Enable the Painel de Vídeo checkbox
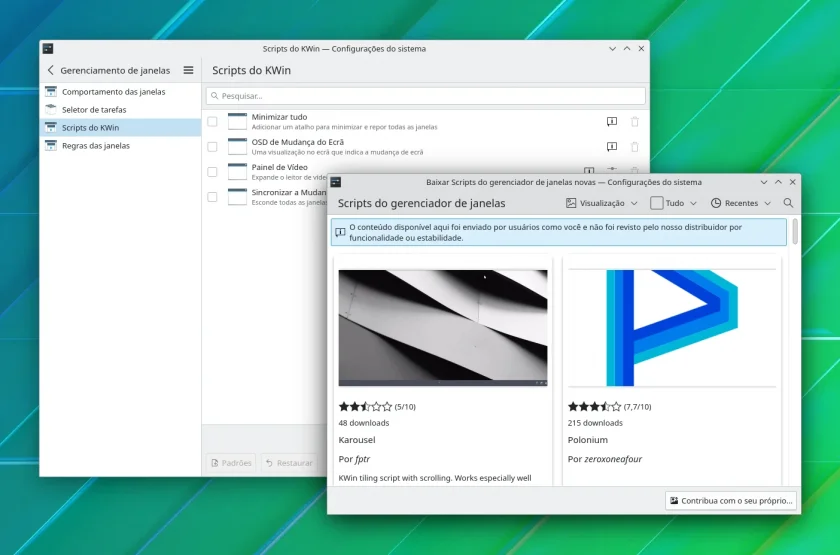The height and width of the screenshot is (555, 840). click(x=213, y=172)
